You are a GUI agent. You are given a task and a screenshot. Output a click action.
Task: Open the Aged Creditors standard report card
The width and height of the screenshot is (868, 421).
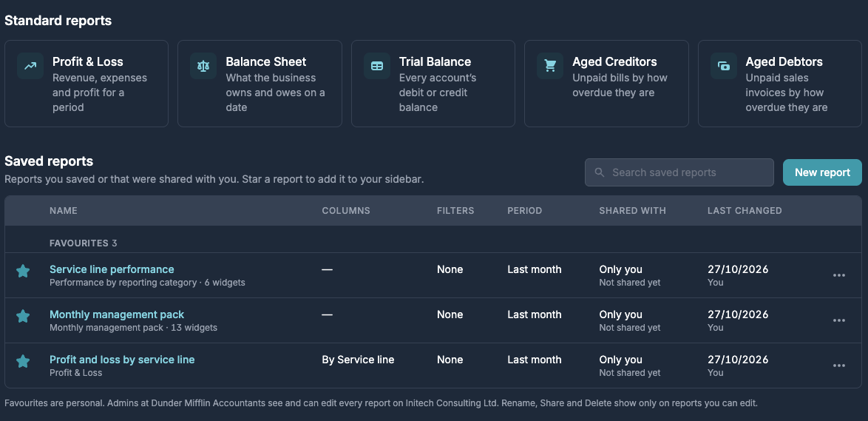606,84
